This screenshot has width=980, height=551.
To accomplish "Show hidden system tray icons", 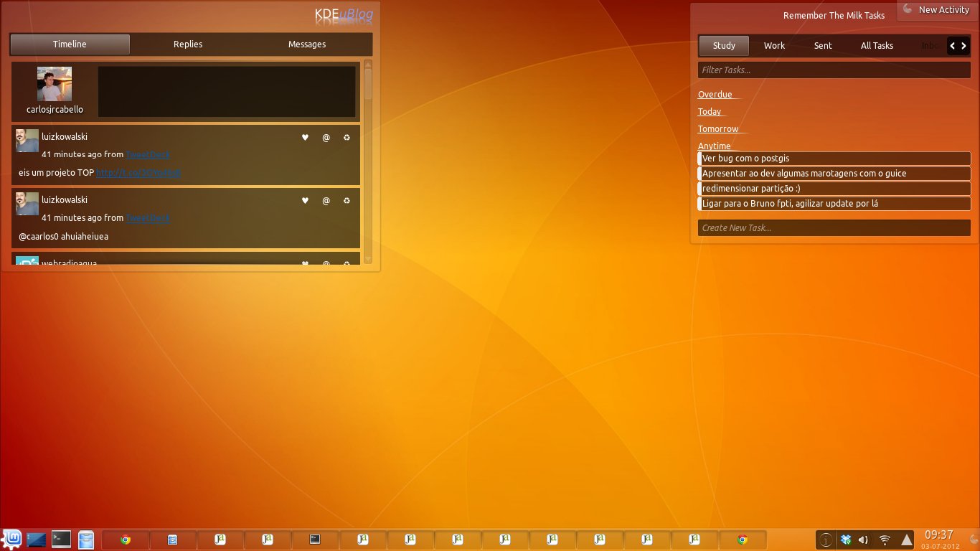I will tap(907, 540).
